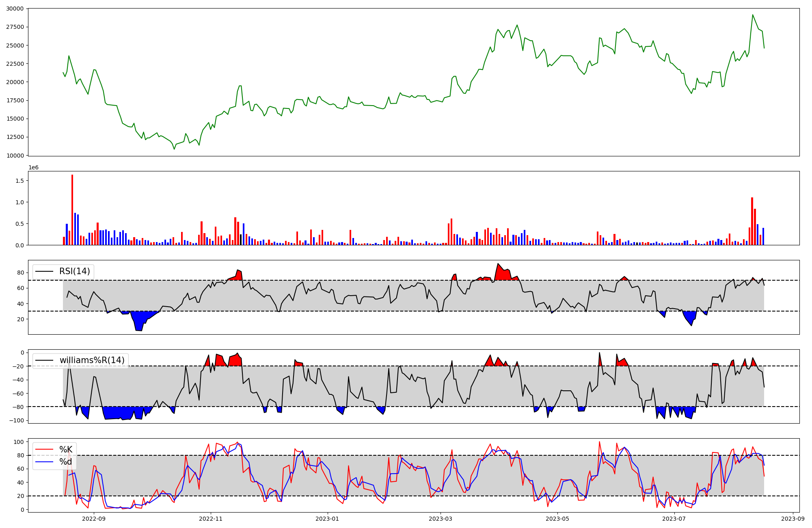
Task: Click the tallest red volume bar
Action: coord(72,210)
